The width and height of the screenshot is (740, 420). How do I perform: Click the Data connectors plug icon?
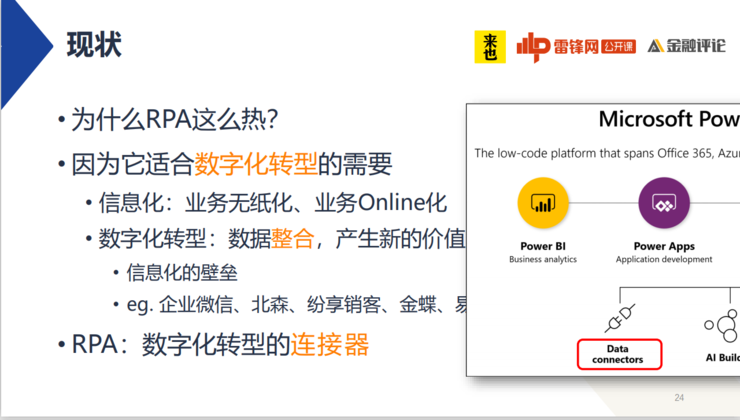(x=620, y=319)
